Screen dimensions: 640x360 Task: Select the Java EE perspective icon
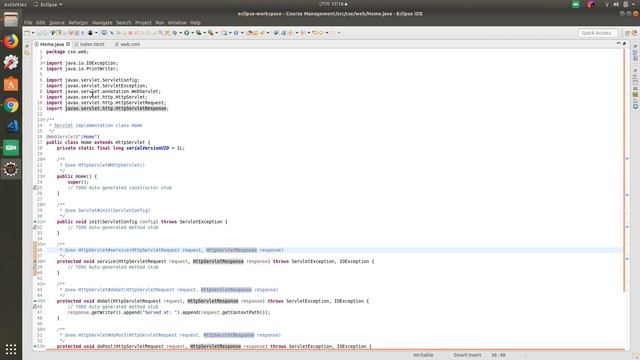635,33
